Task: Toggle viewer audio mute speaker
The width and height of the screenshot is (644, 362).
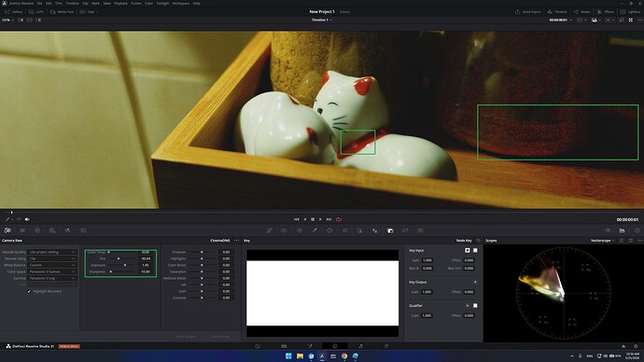Action: 27,219
